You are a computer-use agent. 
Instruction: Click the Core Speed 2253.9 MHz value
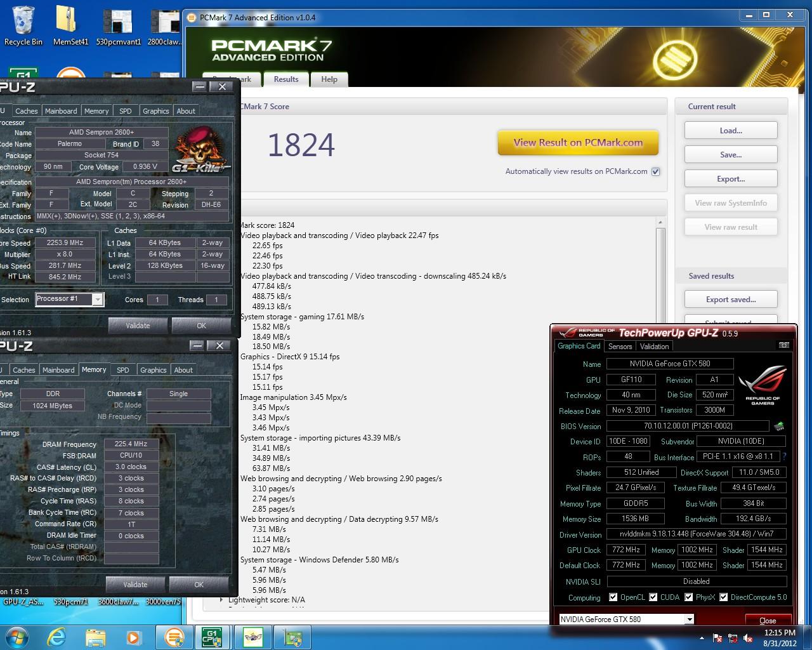(65, 242)
